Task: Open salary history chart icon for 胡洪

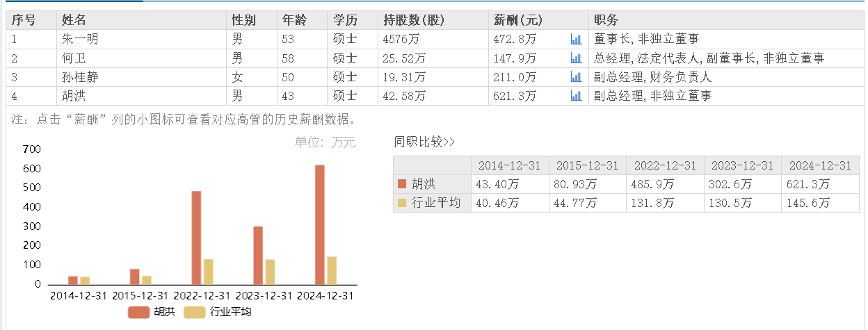Action: [x=576, y=96]
